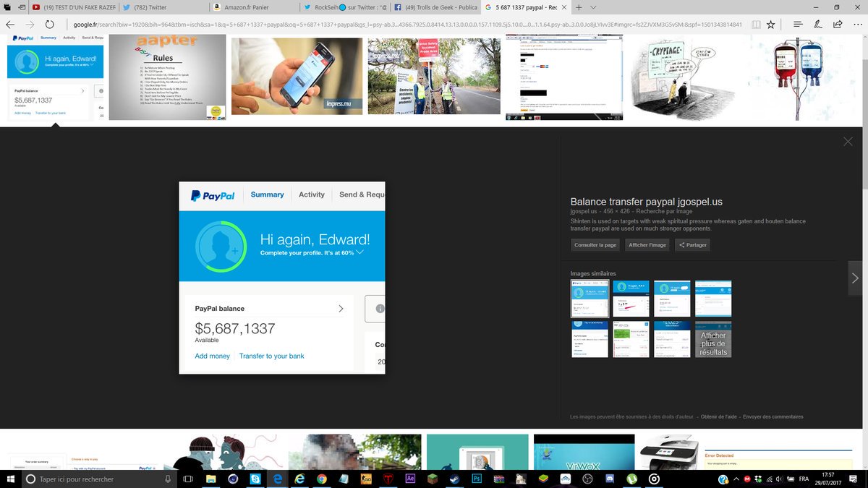The width and height of the screenshot is (868, 488).
Task: Open Google Chrome from the taskbar
Action: point(322,479)
